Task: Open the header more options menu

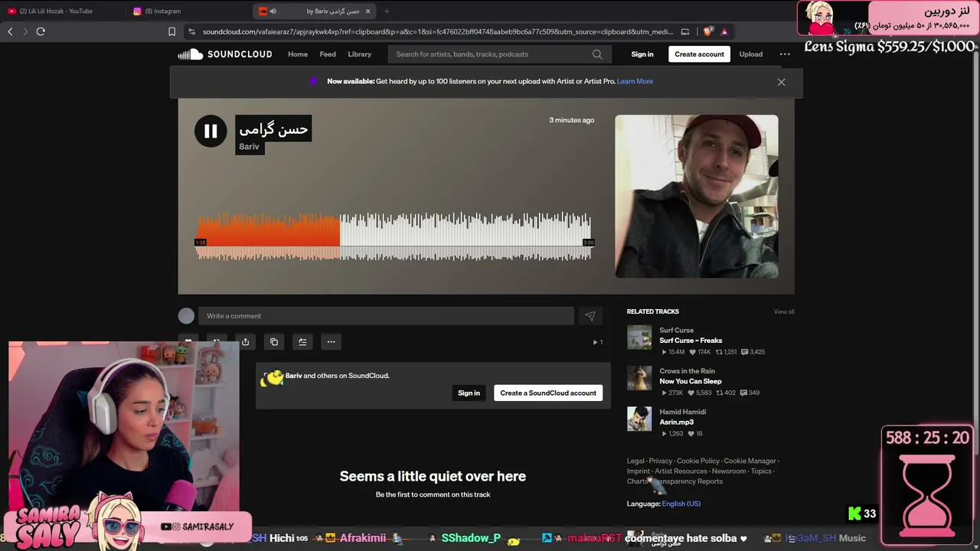Action: click(x=785, y=54)
